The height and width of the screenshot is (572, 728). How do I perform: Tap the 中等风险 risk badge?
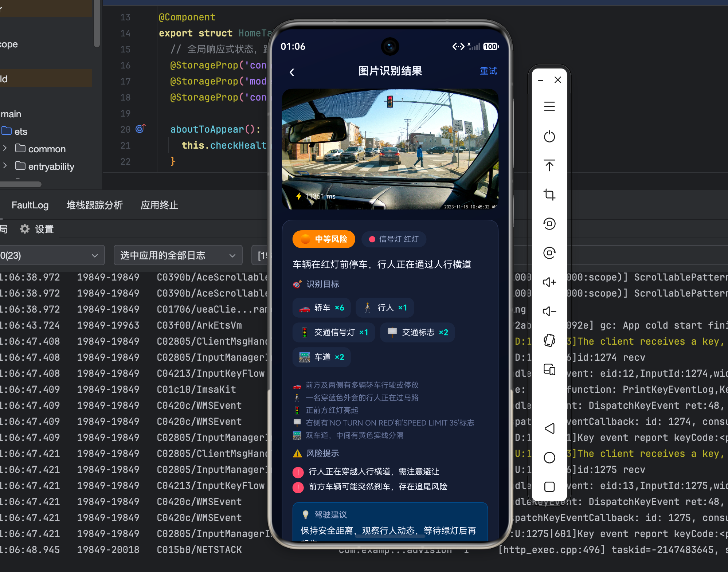(x=324, y=239)
